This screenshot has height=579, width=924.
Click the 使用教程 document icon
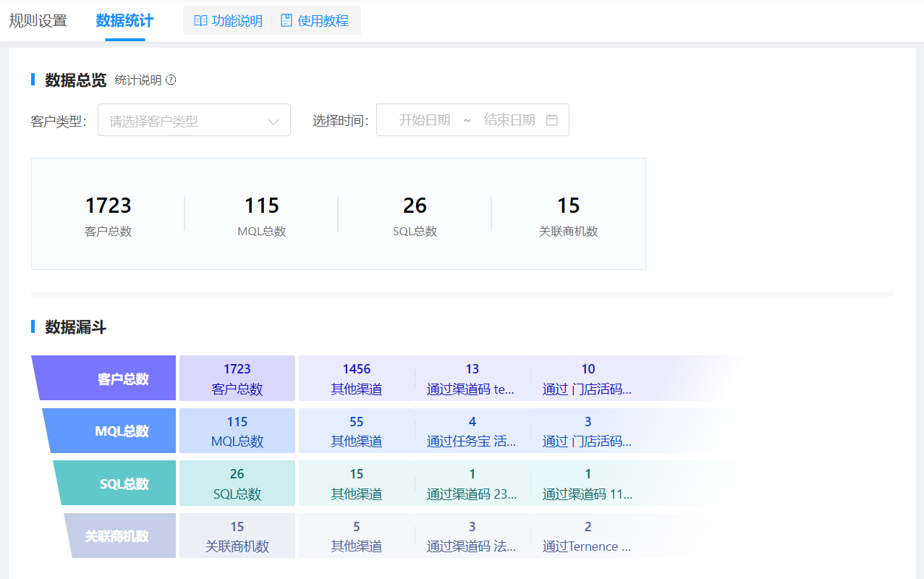click(287, 21)
